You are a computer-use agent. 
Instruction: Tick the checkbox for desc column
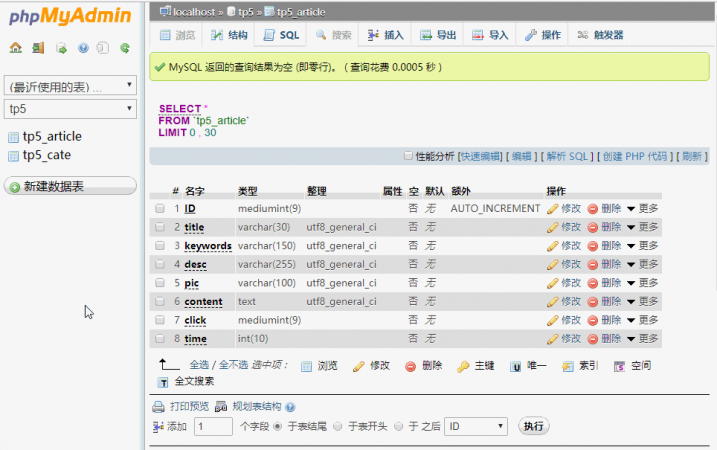click(x=160, y=264)
